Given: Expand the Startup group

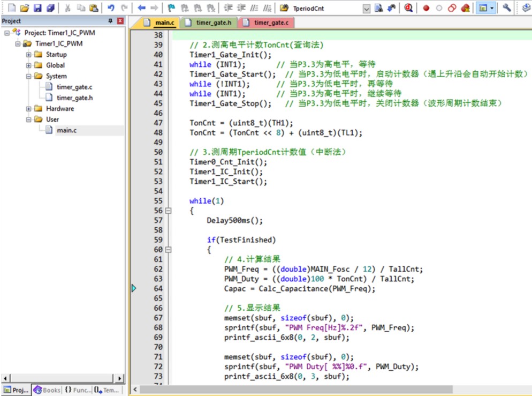Looking at the screenshot, I should [29, 55].
